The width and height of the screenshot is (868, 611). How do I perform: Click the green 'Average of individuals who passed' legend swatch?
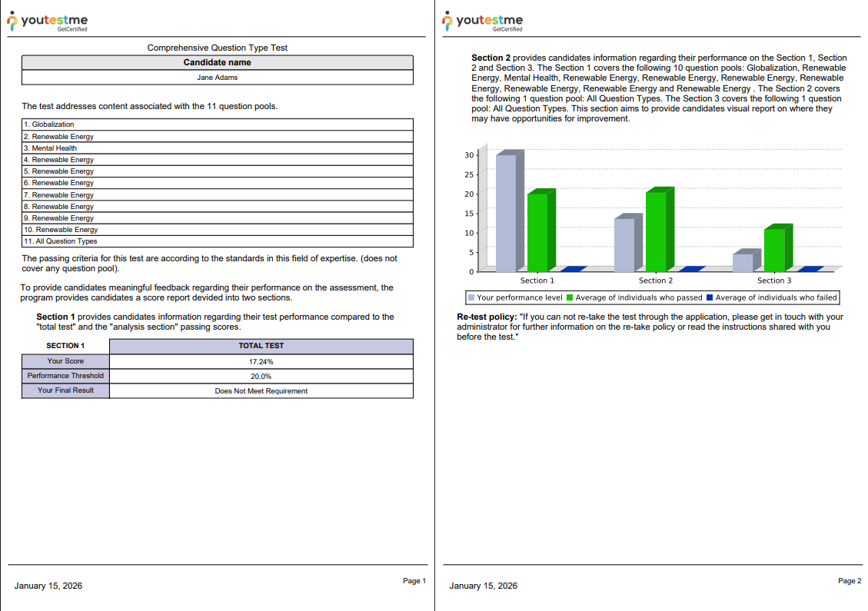tap(570, 297)
